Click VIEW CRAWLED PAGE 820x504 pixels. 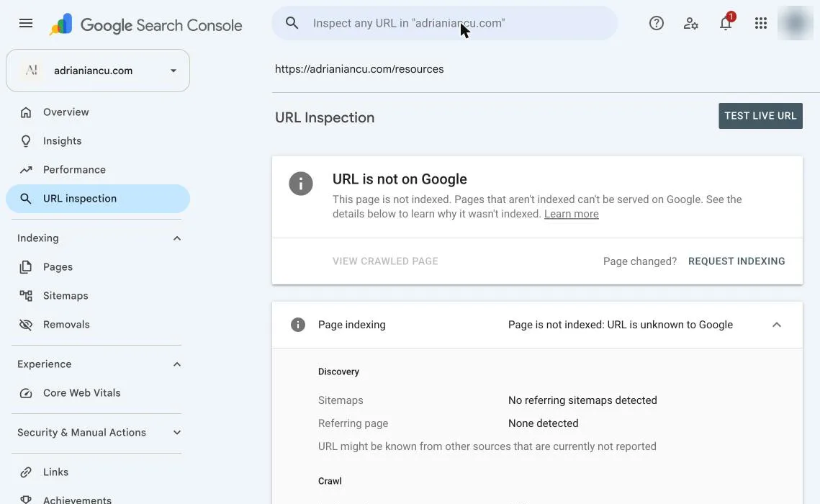385,261
